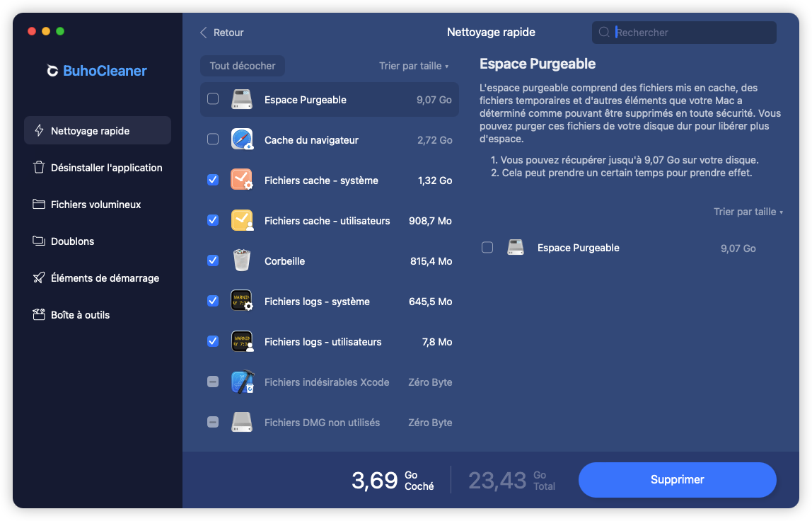
Task: Open Boîte à outils section
Action: 98,315
